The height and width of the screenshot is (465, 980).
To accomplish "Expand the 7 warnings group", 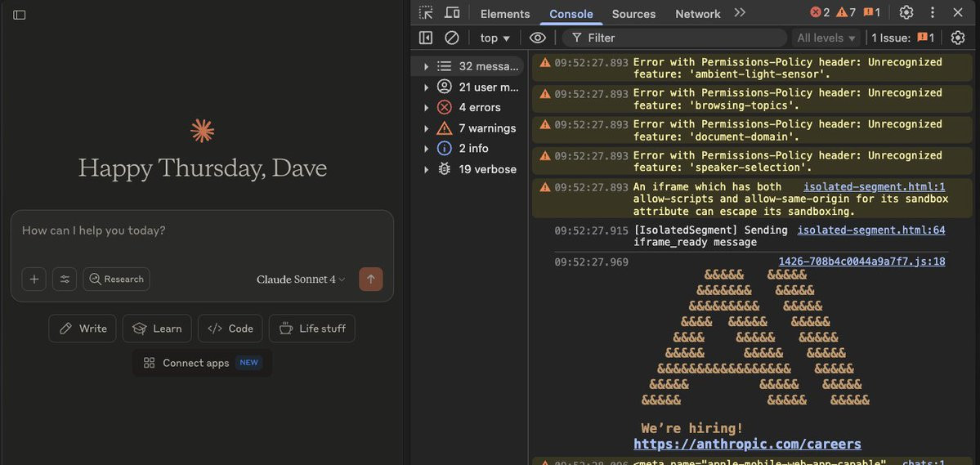I will tap(427, 128).
